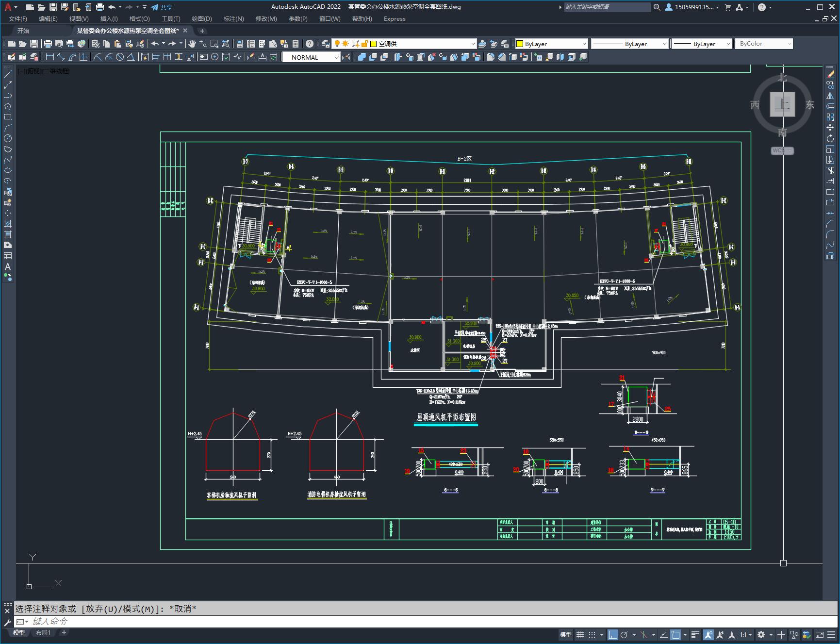Open the 文件(F) menu
840x644 pixels.
tap(18, 18)
